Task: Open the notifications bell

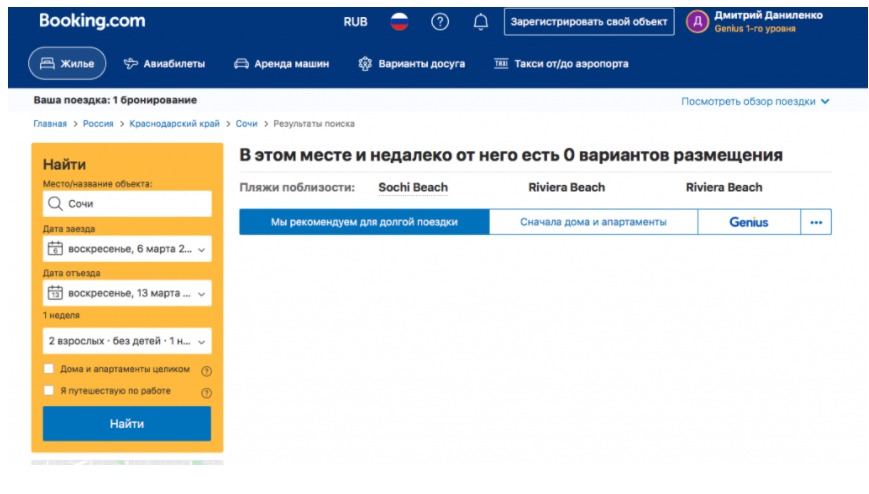Action: [480, 22]
